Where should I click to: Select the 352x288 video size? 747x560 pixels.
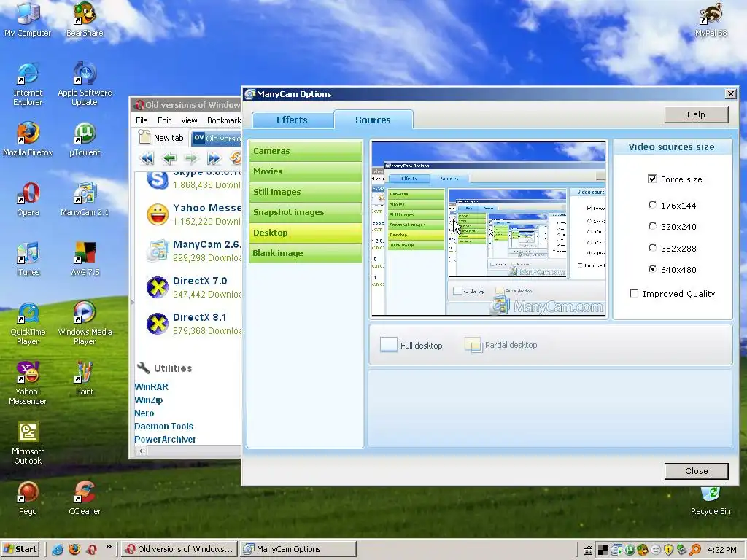pos(652,248)
